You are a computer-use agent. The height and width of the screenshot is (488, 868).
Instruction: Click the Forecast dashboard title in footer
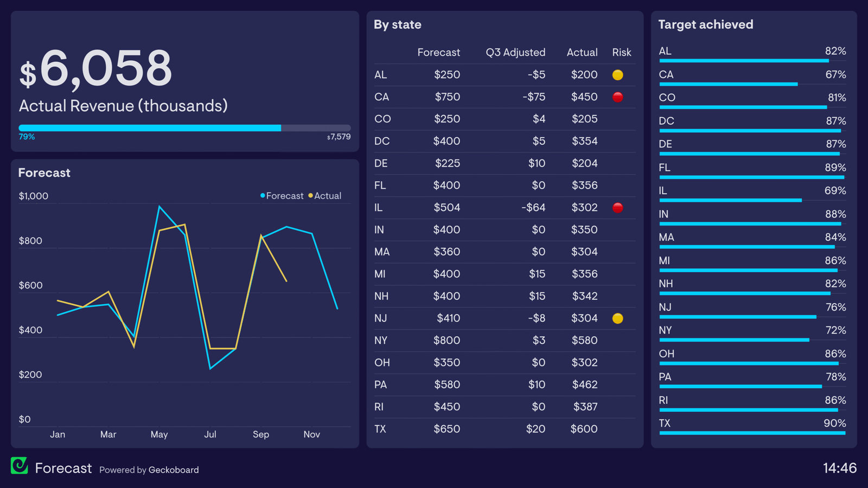point(63,468)
